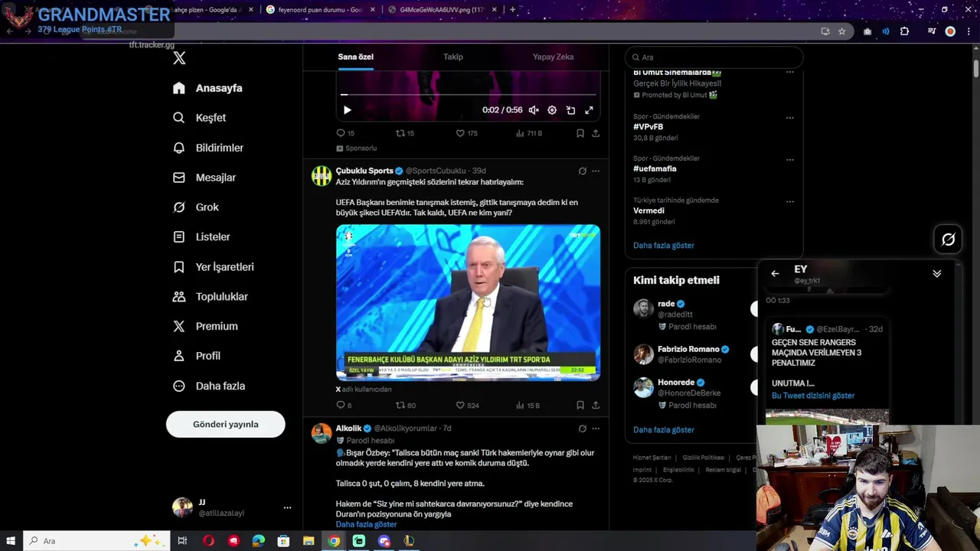Share the sponsored post
This screenshot has width=980, height=551.
coord(596,133)
